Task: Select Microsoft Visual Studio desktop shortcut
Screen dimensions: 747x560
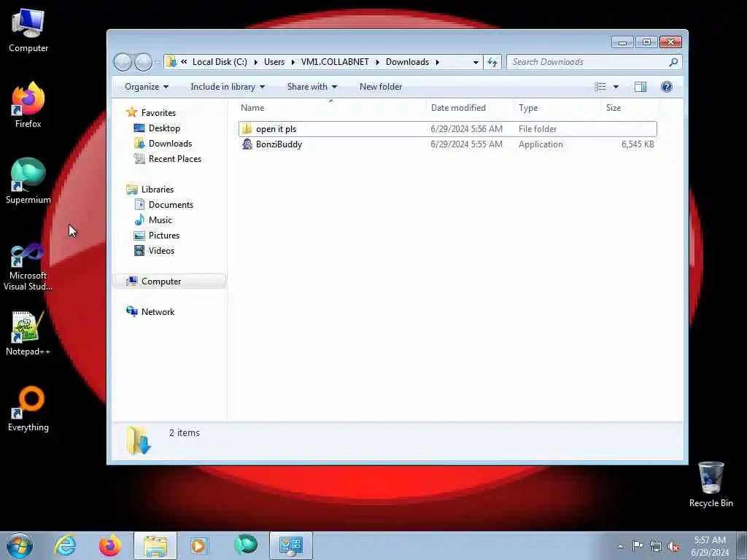Action: point(28,267)
